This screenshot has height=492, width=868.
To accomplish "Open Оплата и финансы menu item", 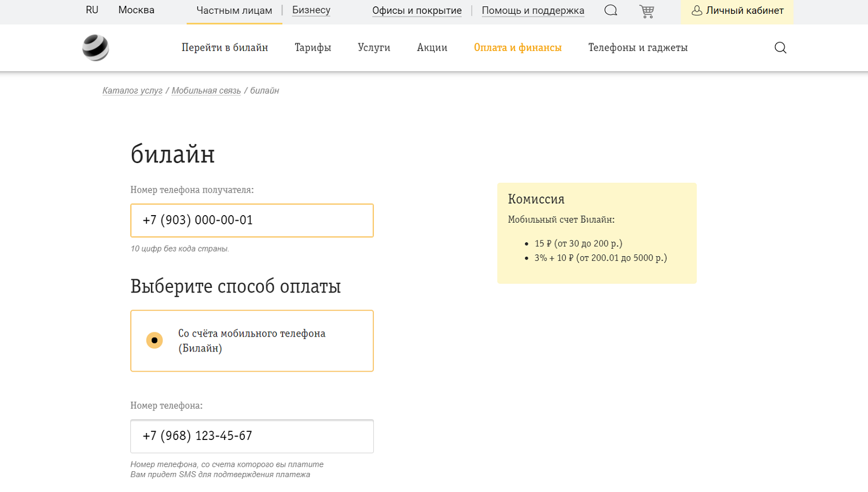I will tap(517, 47).
